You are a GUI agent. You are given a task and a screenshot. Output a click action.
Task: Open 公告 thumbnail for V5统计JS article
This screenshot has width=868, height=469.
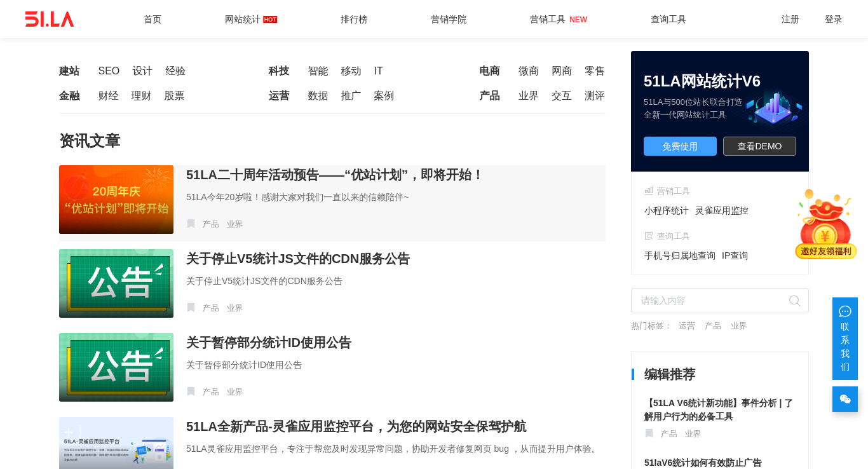pyautogui.click(x=116, y=283)
